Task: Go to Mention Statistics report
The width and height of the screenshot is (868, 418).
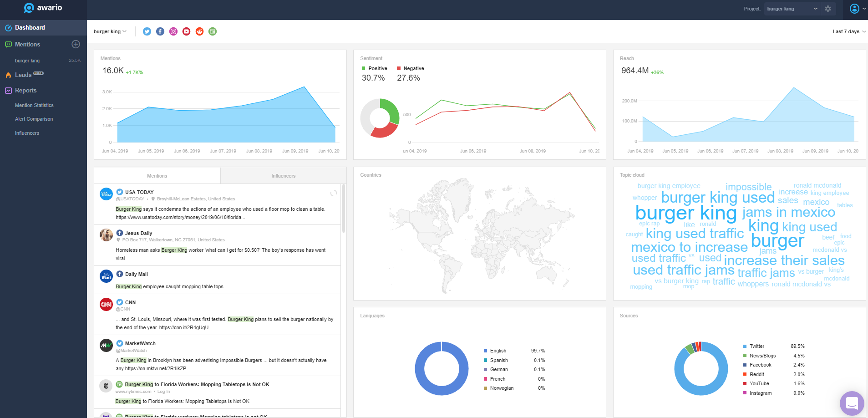Action: point(34,105)
